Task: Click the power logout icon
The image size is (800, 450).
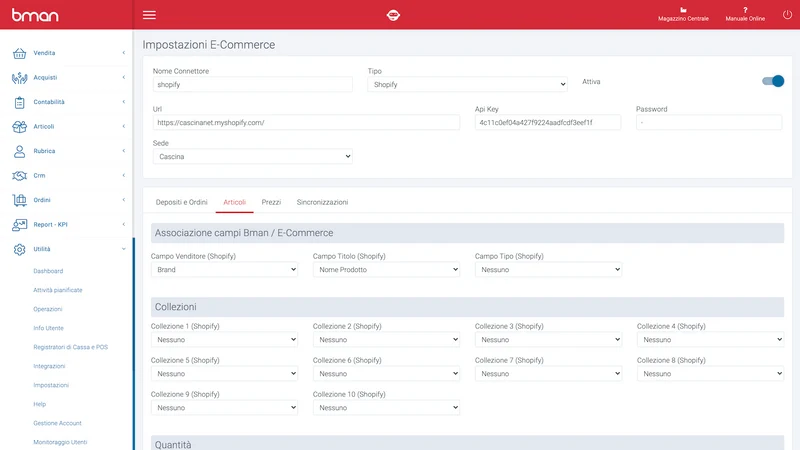Action: [x=787, y=15]
